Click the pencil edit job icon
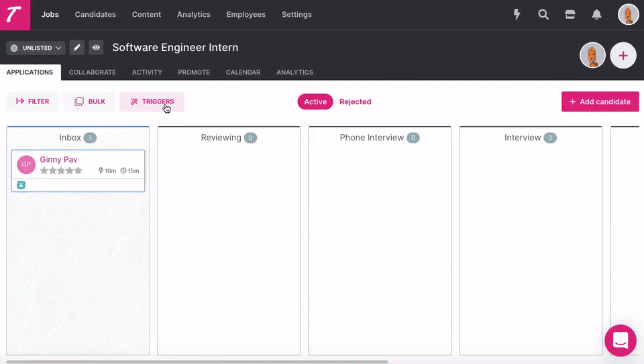The height and width of the screenshot is (364, 644). tap(77, 48)
